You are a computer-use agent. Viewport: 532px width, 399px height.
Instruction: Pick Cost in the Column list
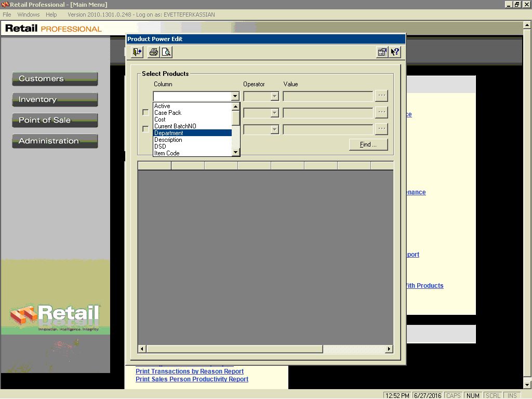(192, 119)
